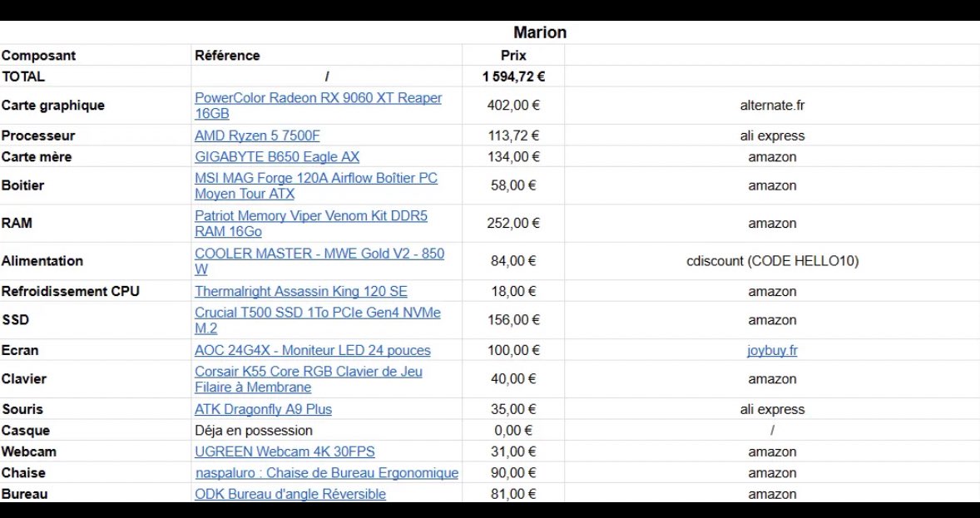980x518 pixels.
Task: Select the TOTAL label cell
Action: pyautogui.click(x=95, y=76)
